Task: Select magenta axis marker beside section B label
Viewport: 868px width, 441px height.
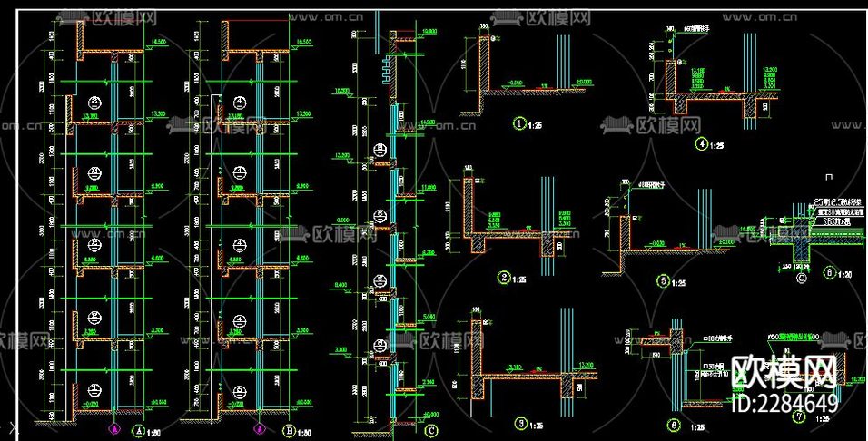Action: 259,429
